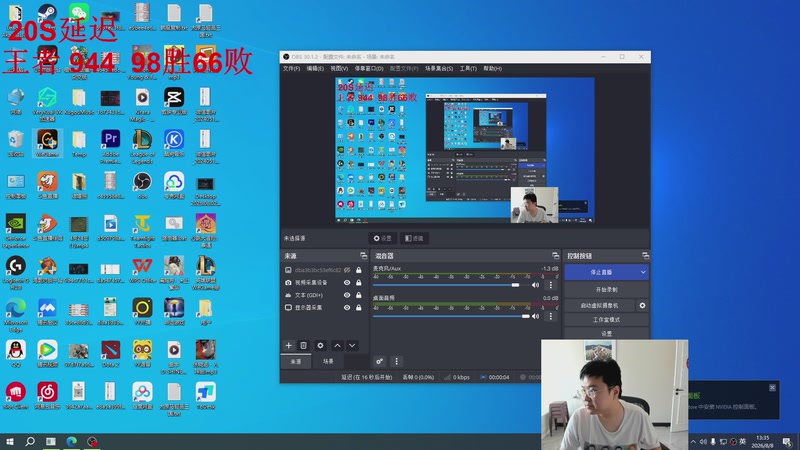Open mixer panel three-dot menu at bottom

click(396, 361)
